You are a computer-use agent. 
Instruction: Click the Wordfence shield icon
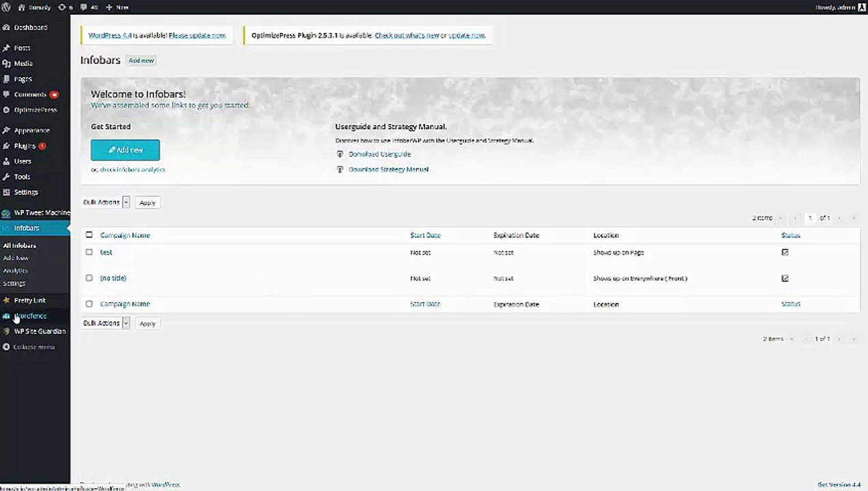click(x=6, y=316)
